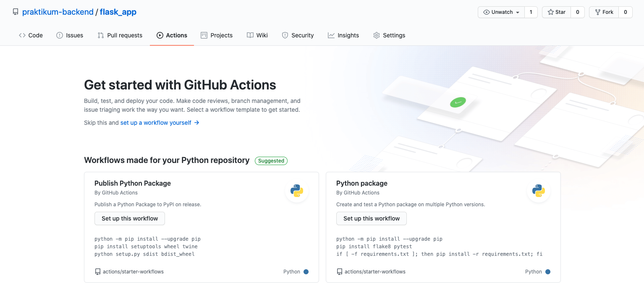Screen dimensions: 644x289
Task: Star the flask_app repository
Action: click(x=557, y=12)
